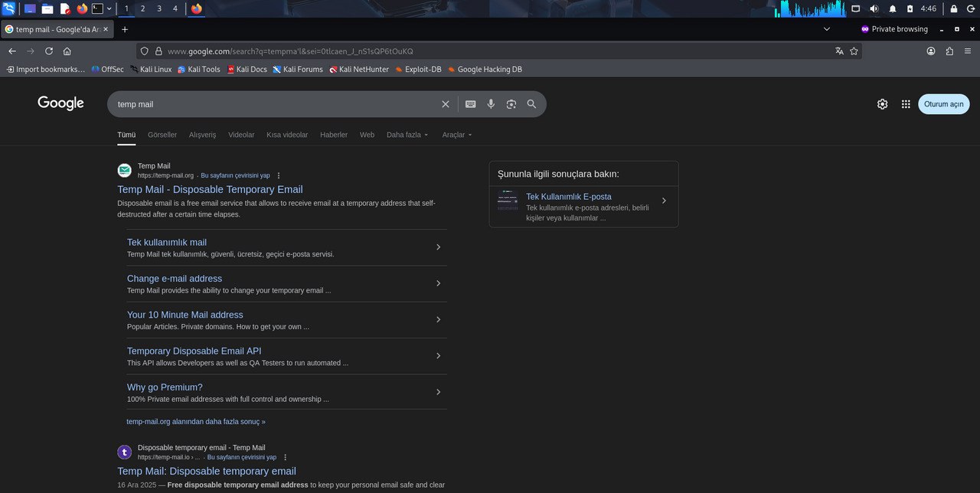980x493 pixels.
Task: Expand 'Your 10 Minute Mail address' chevron
Action: pyautogui.click(x=438, y=319)
